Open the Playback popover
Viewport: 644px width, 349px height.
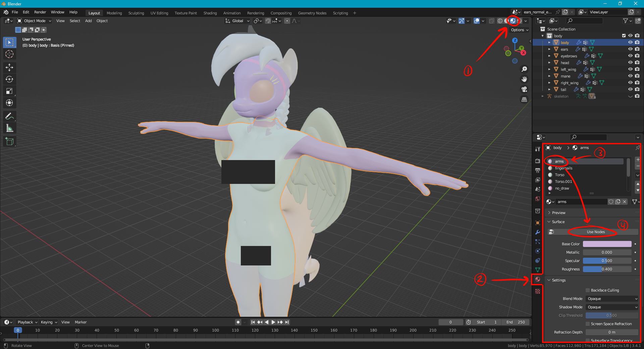pyautogui.click(x=27, y=322)
